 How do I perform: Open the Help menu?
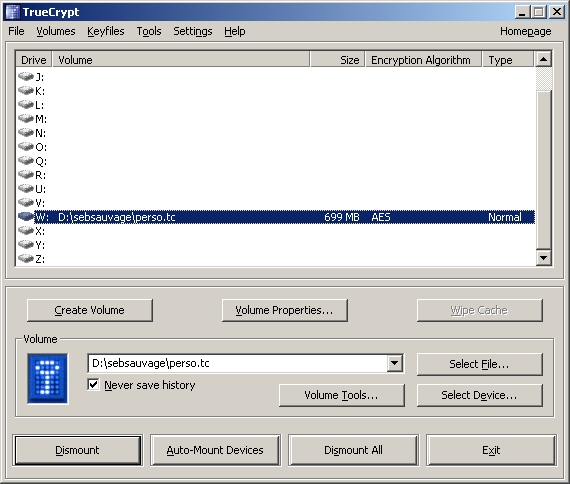[234, 31]
